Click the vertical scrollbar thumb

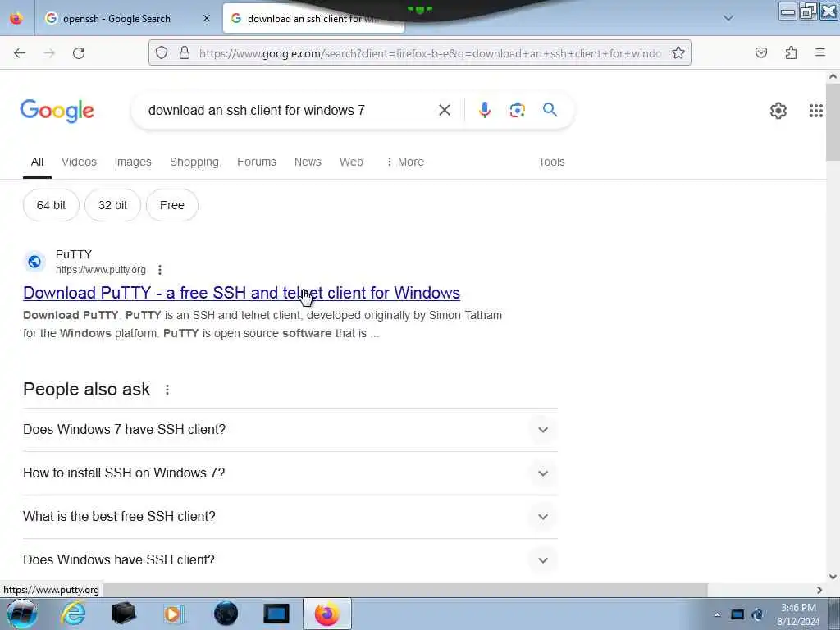tap(833, 121)
